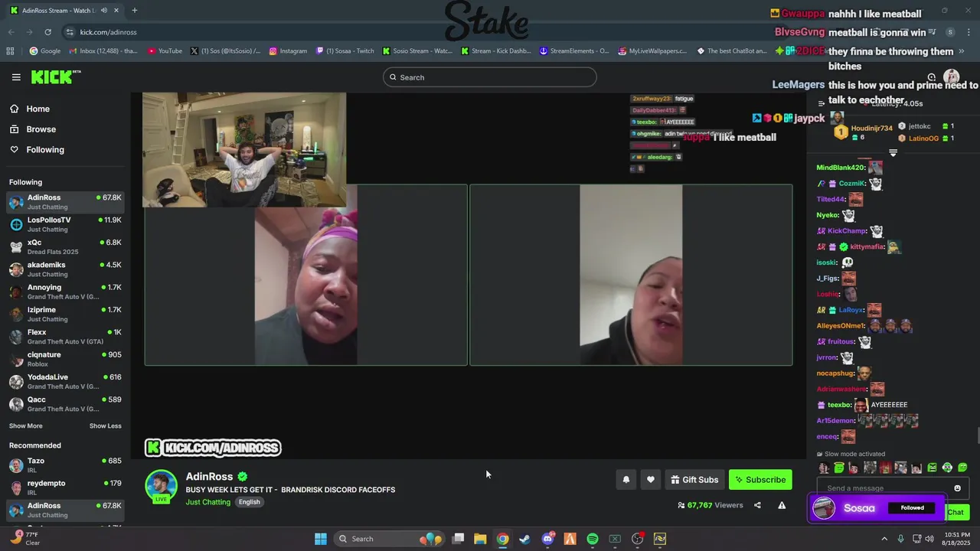Open the emoji picker in chat input

pos(957,488)
